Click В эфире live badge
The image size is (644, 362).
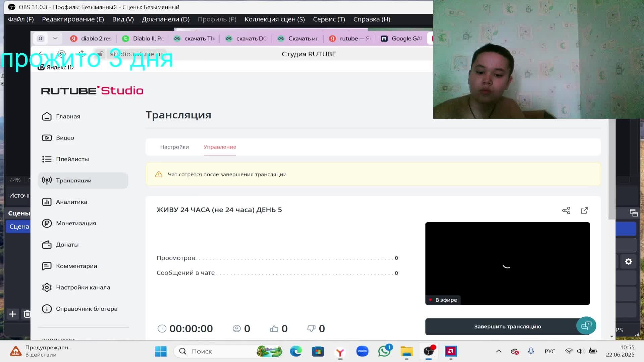point(443,300)
